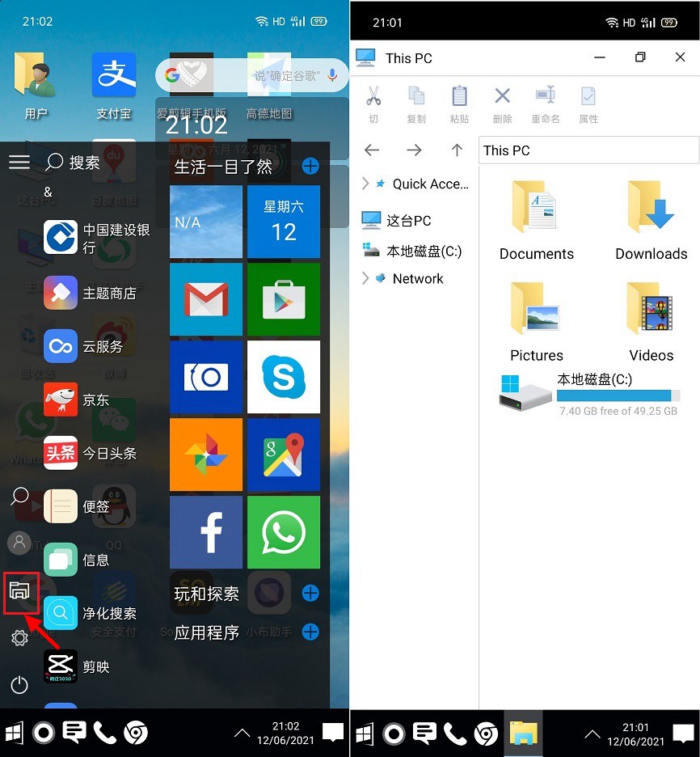Viewport: 700px width, 757px height.
Task: Open notification center in left taskbar
Action: pyautogui.click(x=333, y=733)
